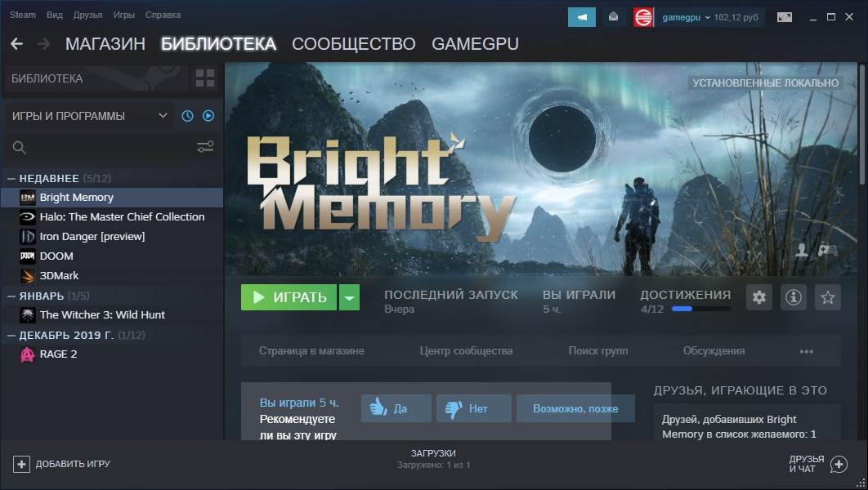
Task: Click the БИБЛИОТЕКА home header button
Action: pos(97,78)
